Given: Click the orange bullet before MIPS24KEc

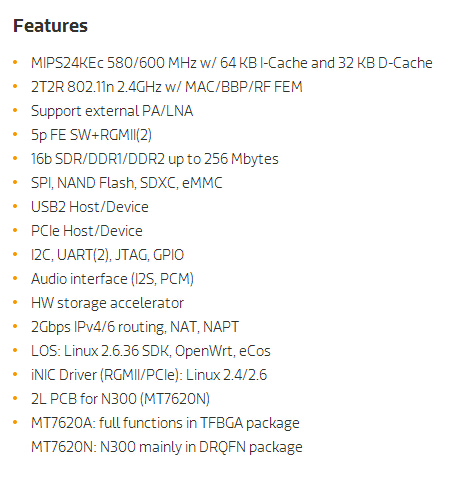Looking at the screenshot, I should (15, 62).
